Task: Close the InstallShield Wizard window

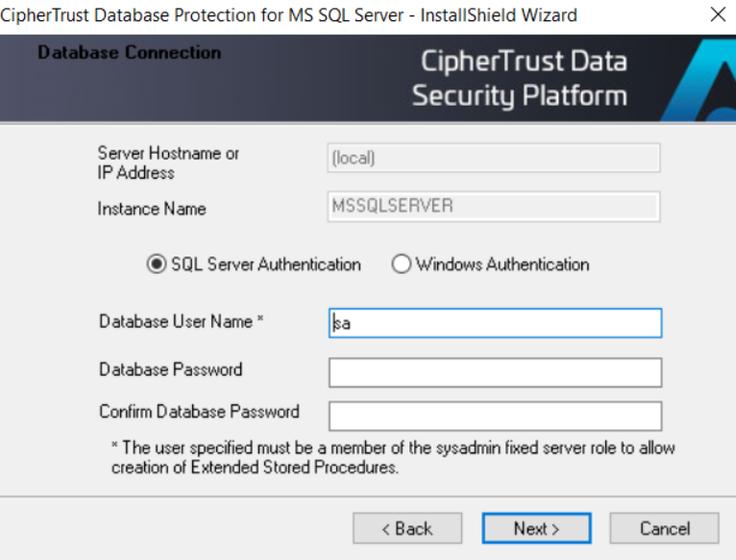Action: point(718,14)
